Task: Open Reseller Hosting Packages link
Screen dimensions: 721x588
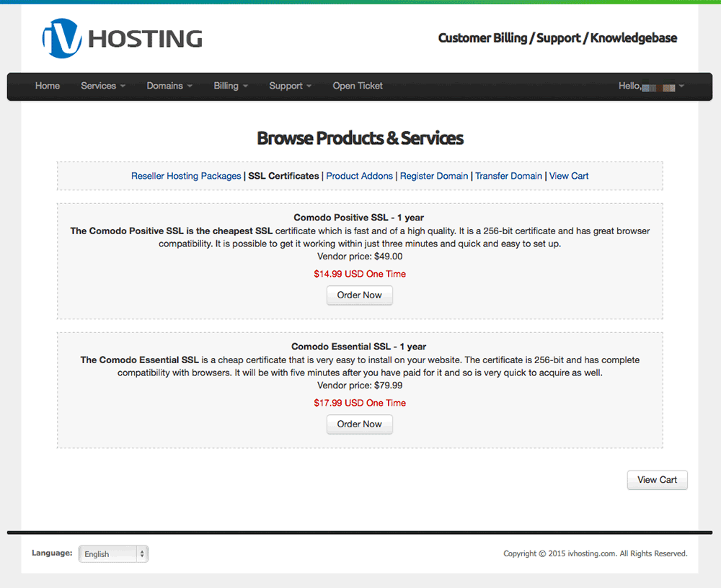Action: click(186, 176)
